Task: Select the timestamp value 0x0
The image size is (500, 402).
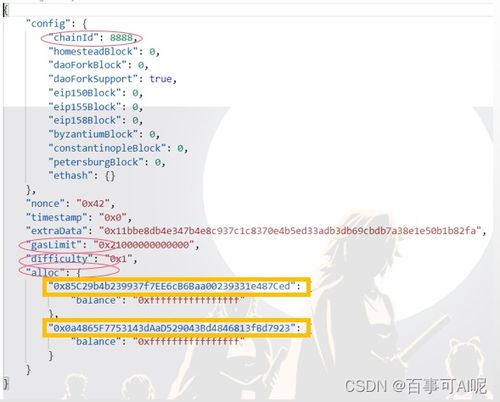Action: (x=113, y=218)
